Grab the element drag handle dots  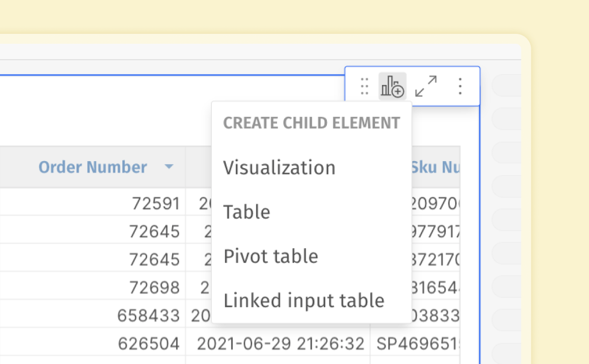click(364, 86)
